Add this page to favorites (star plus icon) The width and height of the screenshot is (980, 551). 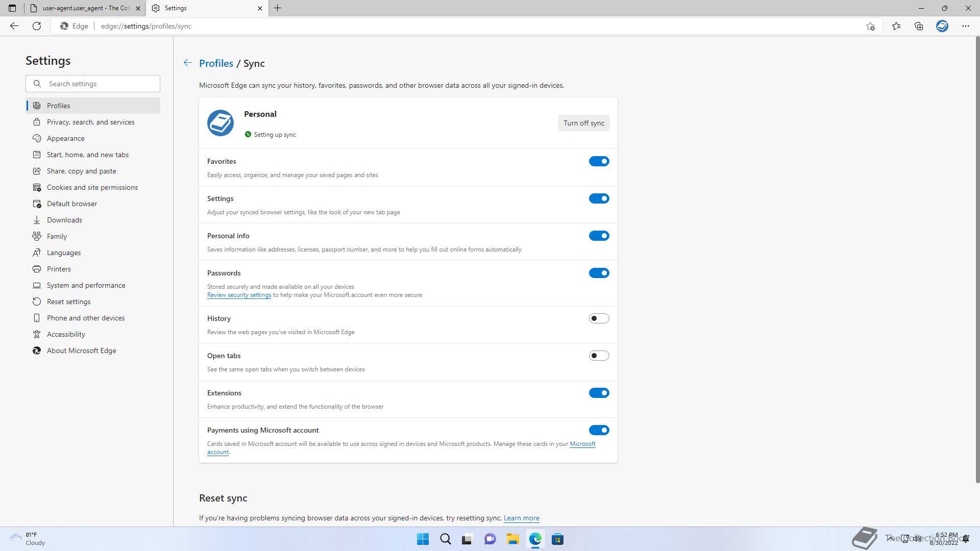[x=870, y=26]
